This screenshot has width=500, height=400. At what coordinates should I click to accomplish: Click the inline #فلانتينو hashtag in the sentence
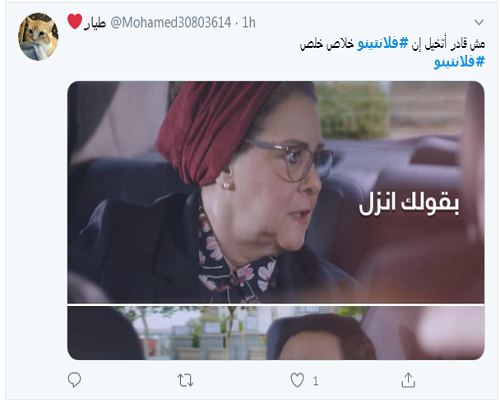point(383,43)
